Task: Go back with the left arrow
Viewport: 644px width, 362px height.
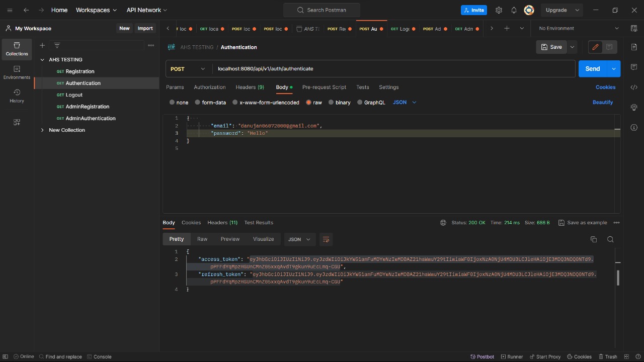Action: (x=26, y=10)
